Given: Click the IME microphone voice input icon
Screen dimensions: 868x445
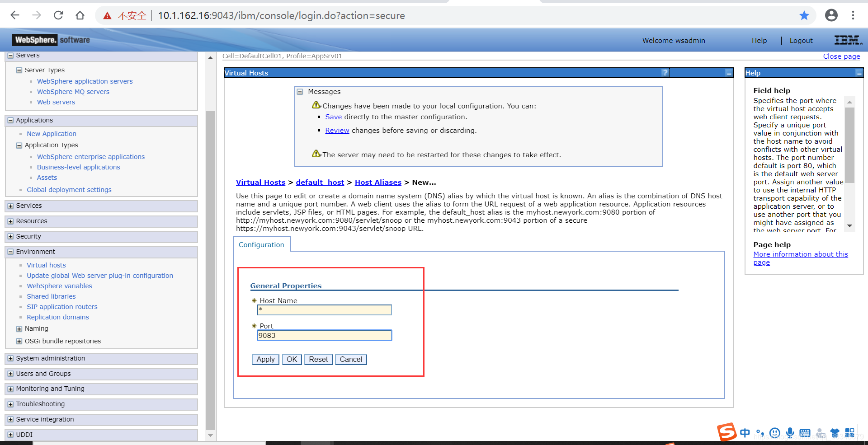Looking at the screenshot, I should click(x=790, y=433).
